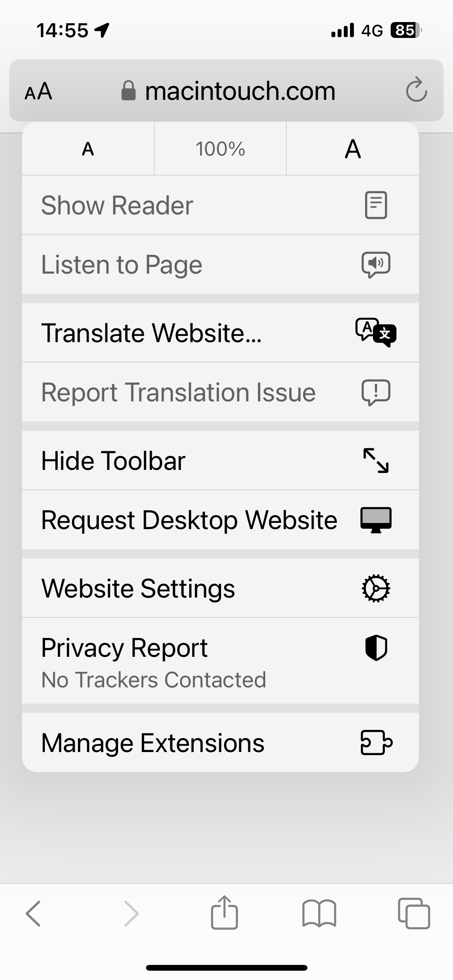The image size is (453, 980).
Task: Tap the macintouch.com address field
Action: click(x=228, y=91)
